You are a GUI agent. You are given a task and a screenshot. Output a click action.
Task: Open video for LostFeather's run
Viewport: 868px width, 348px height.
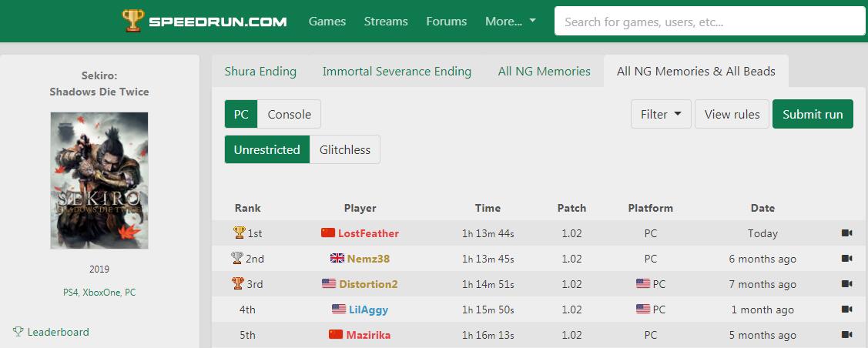[847, 233]
